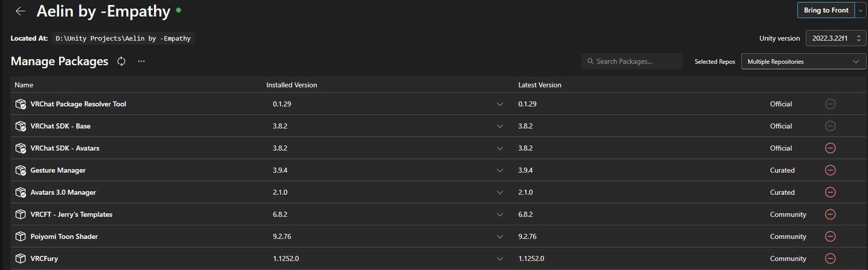Click the Latest Version column header

point(540,85)
